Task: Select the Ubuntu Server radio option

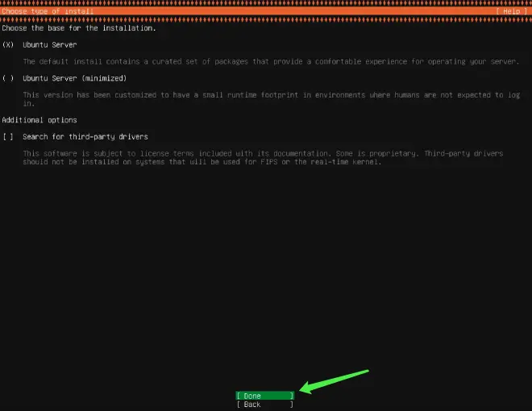Action: tap(8, 45)
